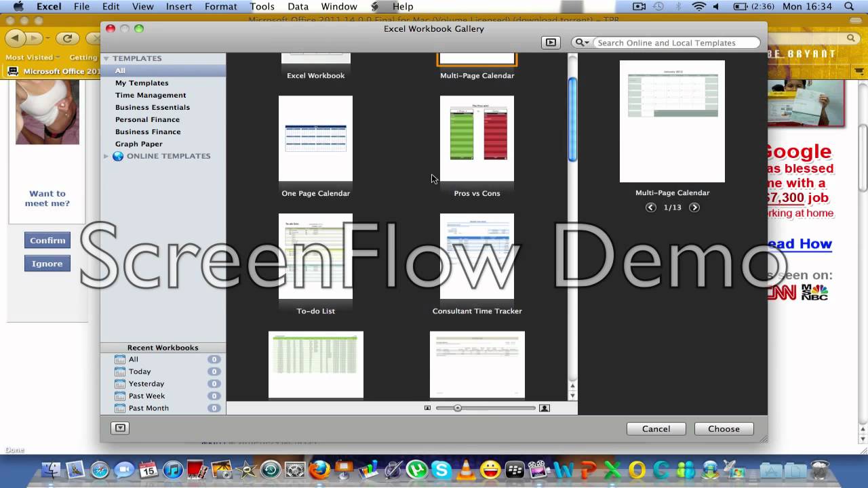
Task: Show previous preview page arrow
Action: (x=651, y=207)
